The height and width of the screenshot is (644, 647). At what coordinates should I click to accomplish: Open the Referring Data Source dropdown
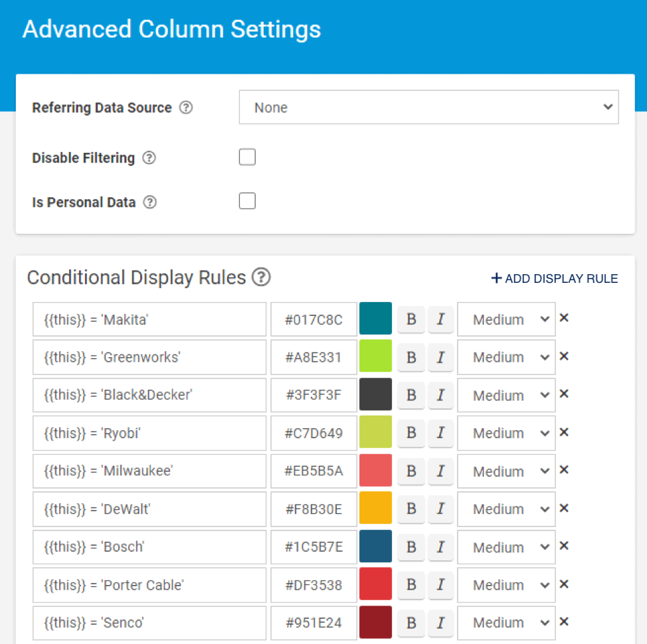coord(428,107)
